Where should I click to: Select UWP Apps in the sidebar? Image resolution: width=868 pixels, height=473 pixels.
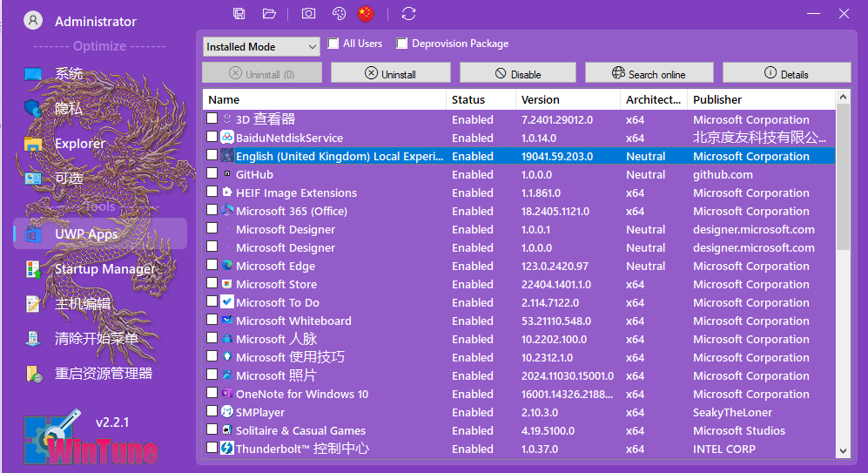99,233
